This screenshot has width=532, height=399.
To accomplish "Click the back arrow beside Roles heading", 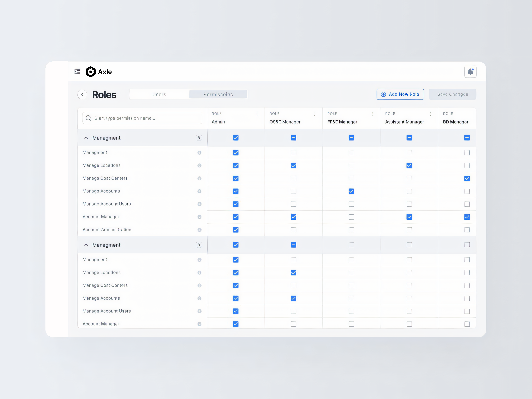I will tap(82, 94).
